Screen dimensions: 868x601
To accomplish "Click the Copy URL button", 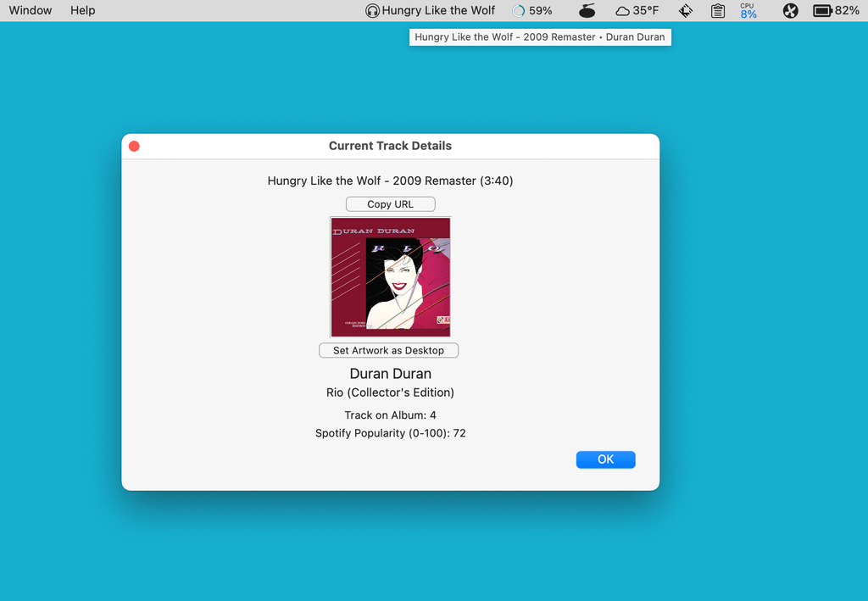I will (x=390, y=204).
